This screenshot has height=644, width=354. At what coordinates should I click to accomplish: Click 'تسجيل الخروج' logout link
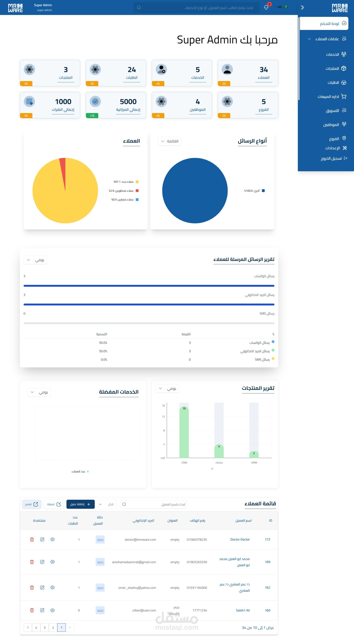[334, 158]
